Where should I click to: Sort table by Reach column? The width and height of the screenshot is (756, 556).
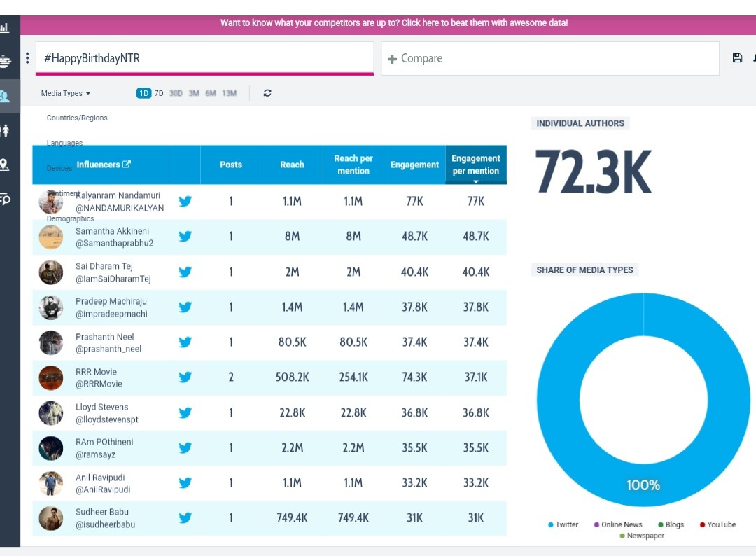pyautogui.click(x=292, y=165)
